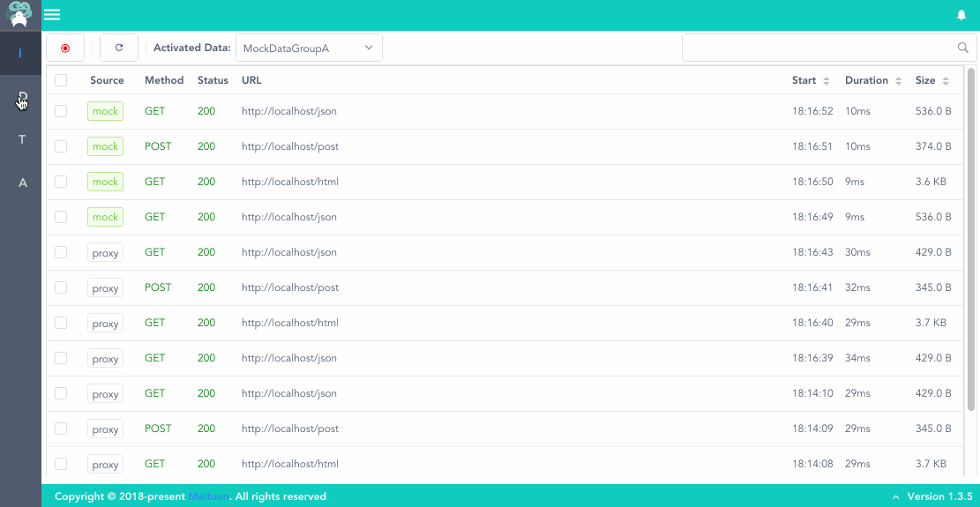Check the 18:16:40 proxy html row

tap(61, 323)
